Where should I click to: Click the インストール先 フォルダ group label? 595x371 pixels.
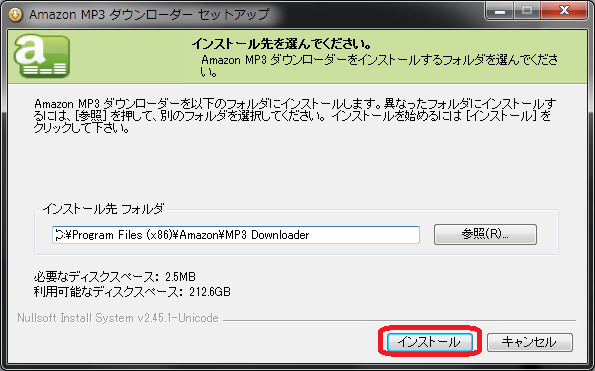click(103, 209)
